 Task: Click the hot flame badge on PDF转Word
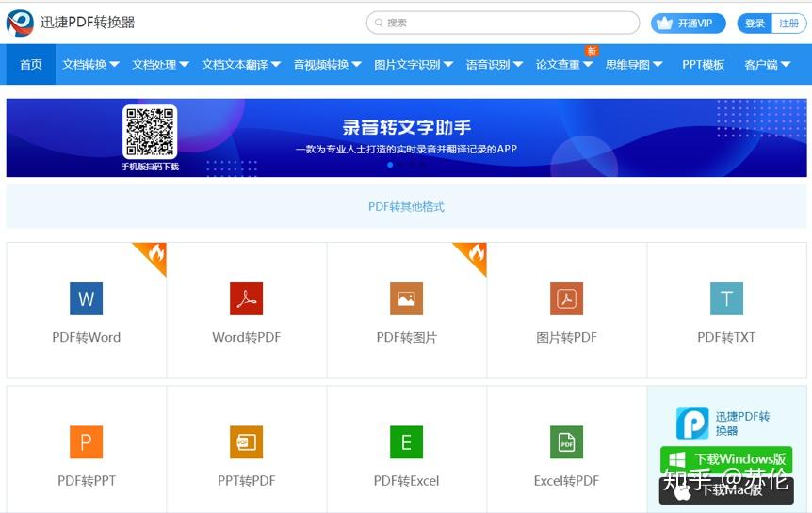(x=154, y=255)
